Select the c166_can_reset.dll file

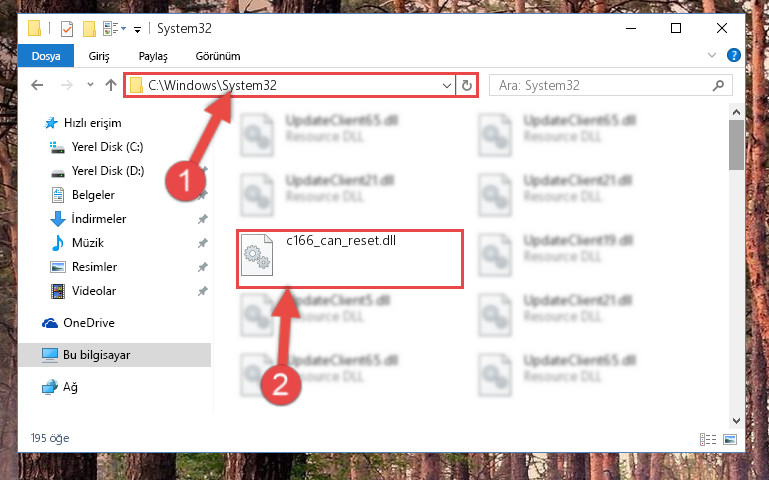pos(350,259)
